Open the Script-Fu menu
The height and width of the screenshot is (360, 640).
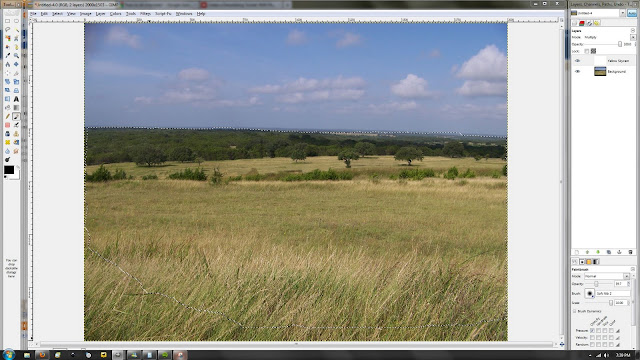[x=163, y=13]
